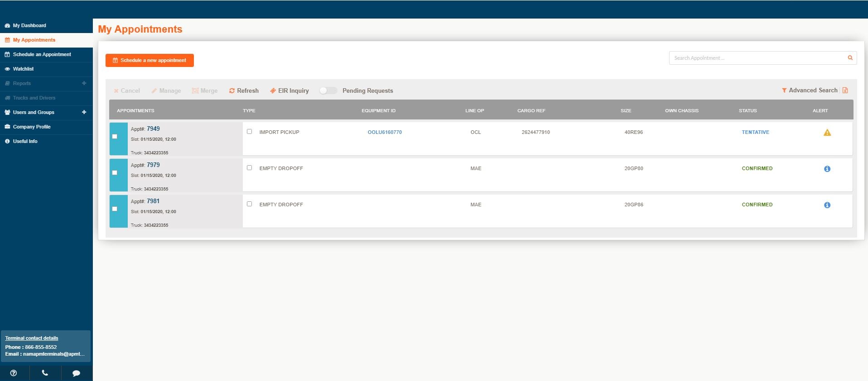Click the search magnifier icon
868x381 pixels.
click(850, 58)
